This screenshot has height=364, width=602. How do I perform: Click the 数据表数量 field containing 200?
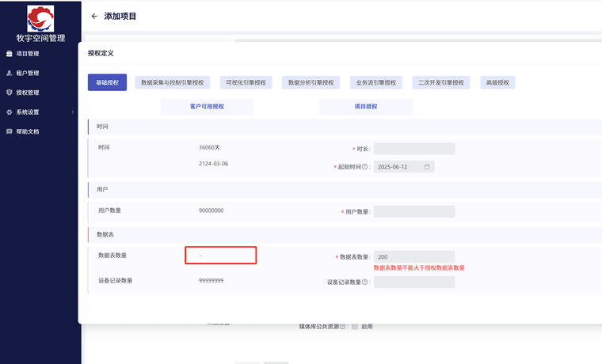pyautogui.click(x=414, y=256)
